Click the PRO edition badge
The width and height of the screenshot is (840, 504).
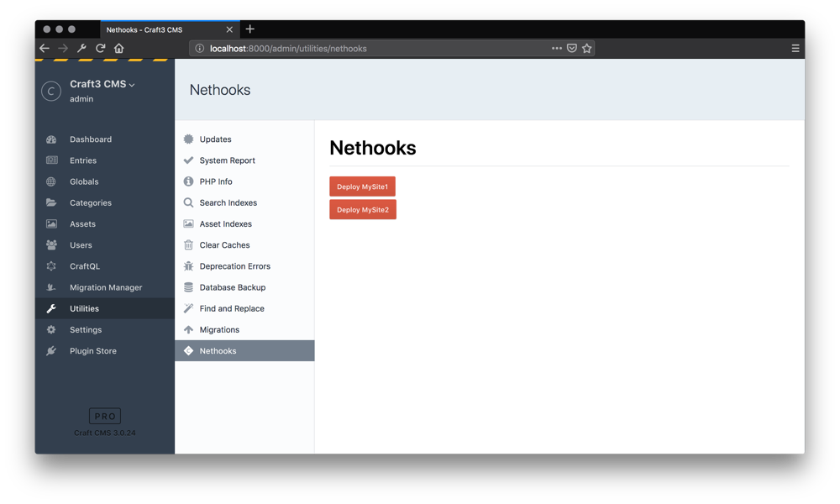(105, 416)
